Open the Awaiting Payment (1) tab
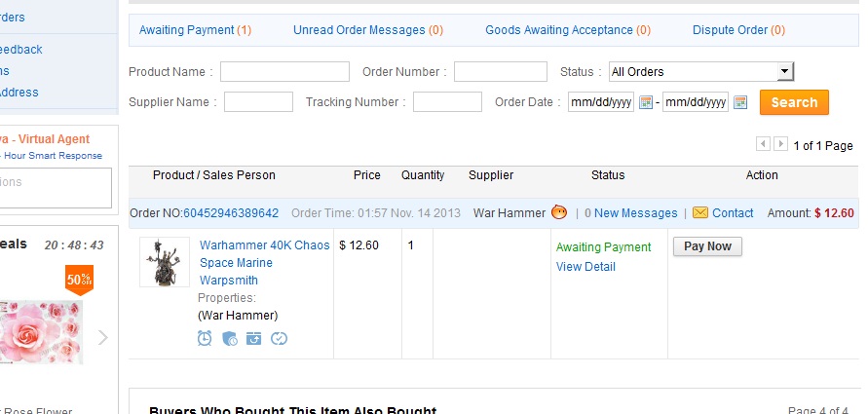Image resolution: width=868 pixels, height=414 pixels. pos(195,30)
